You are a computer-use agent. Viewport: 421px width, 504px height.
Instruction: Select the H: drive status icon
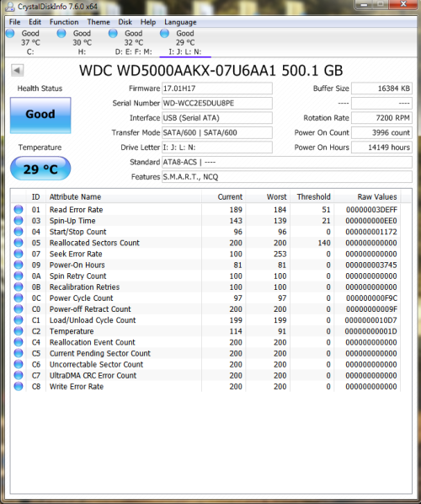pos(61,33)
